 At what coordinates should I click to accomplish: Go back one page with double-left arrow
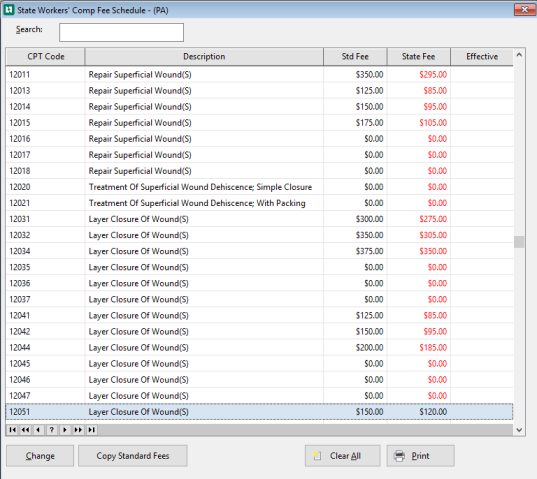25,430
